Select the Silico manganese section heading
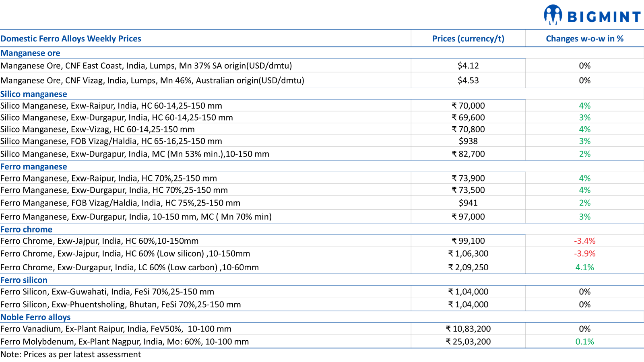This screenshot has width=644, height=362. point(34,94)
